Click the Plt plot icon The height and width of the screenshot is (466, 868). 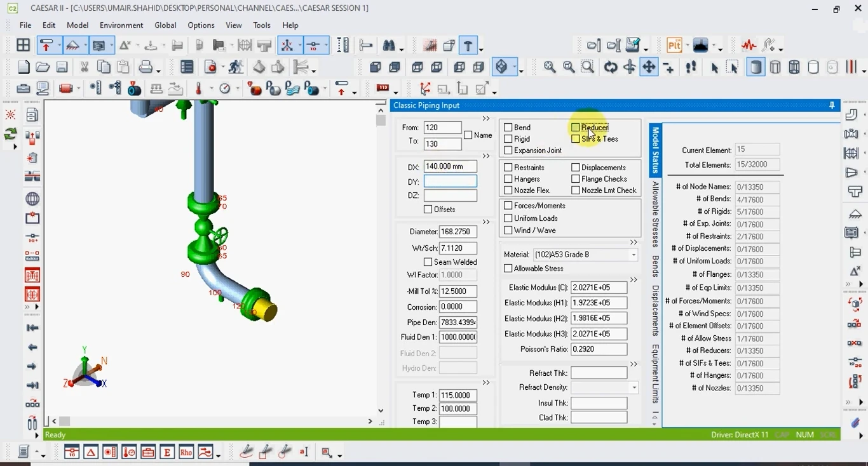click(x=674, y=46)
